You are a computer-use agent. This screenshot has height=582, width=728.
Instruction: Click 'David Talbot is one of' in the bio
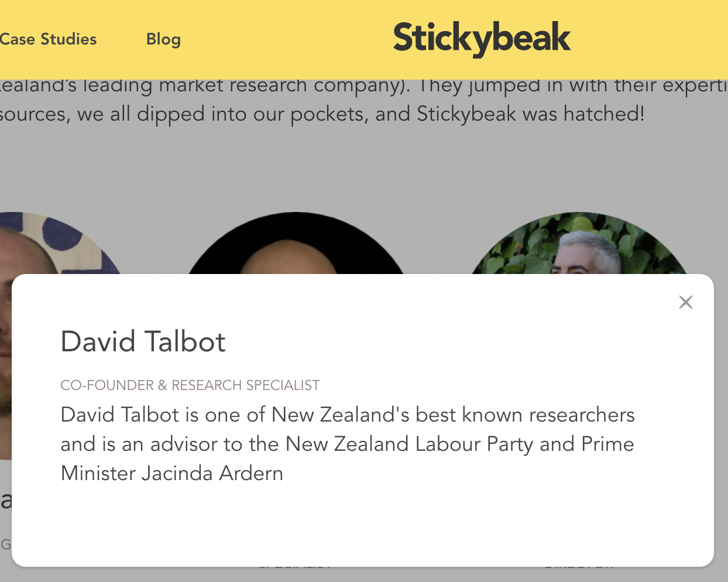[163, 415]
